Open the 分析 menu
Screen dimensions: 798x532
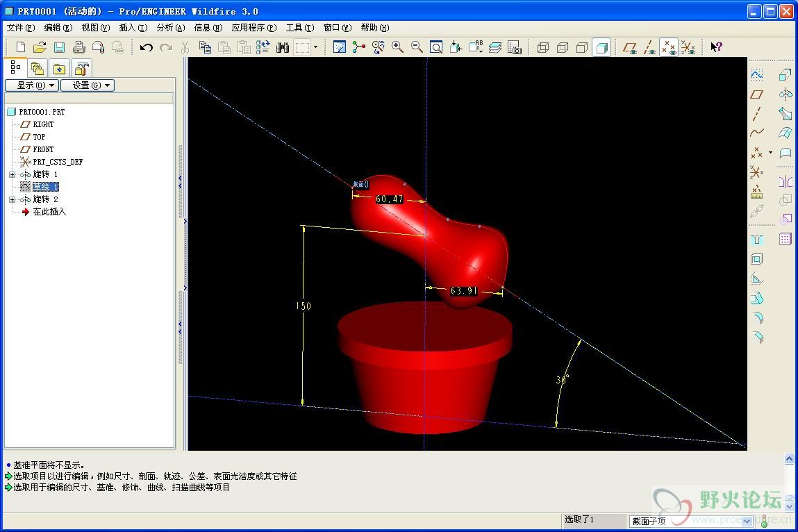170,28
